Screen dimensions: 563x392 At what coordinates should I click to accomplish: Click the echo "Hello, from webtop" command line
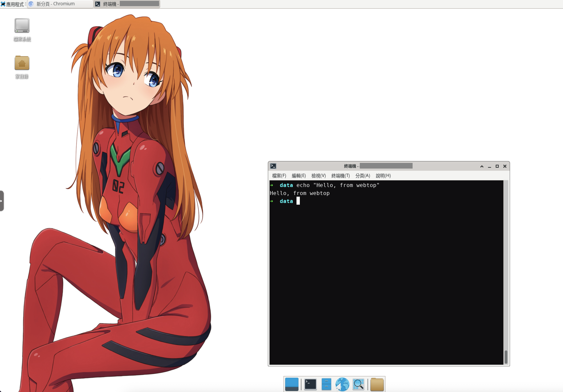pyautogui.click(x=338, y=185)
